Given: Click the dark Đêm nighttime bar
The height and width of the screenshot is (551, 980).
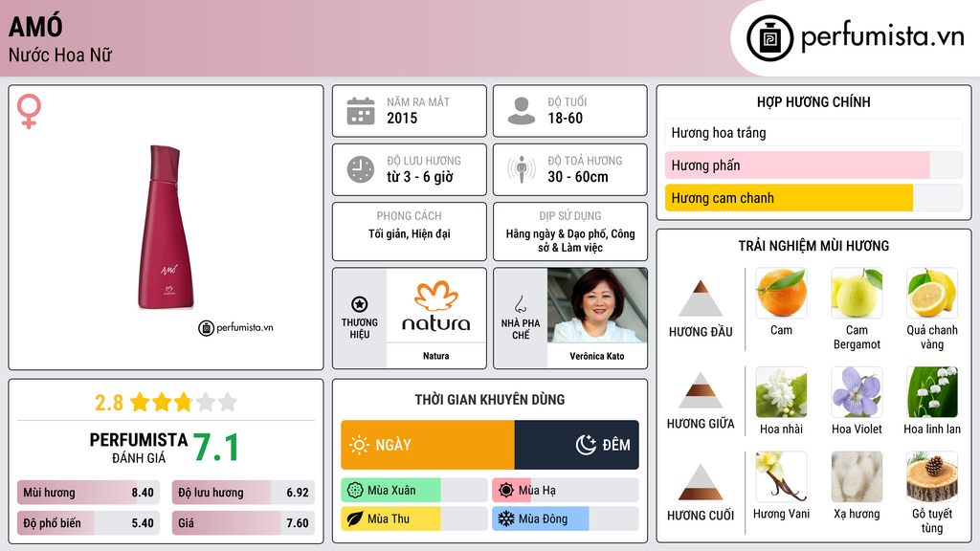Looking at the screenshot, I should pos(576,445).
